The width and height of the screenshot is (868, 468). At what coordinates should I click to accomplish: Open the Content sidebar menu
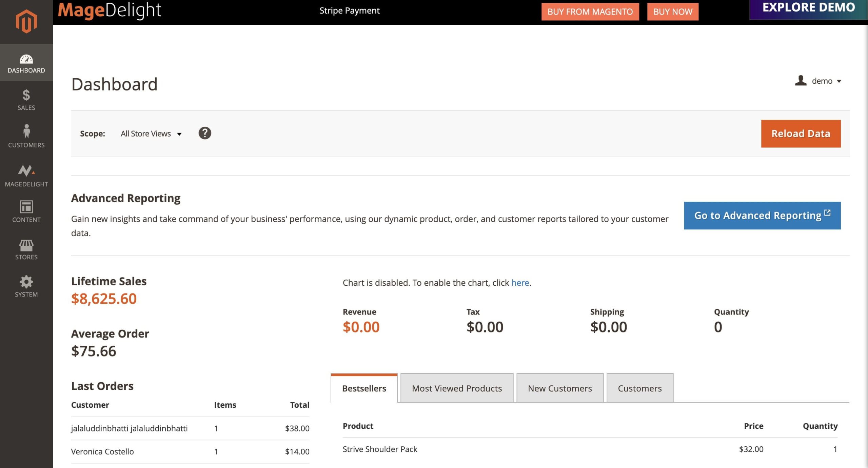point(26,211)
